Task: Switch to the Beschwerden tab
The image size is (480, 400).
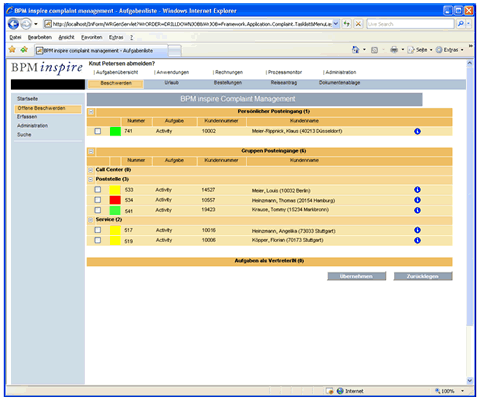Action: point(116,84)
